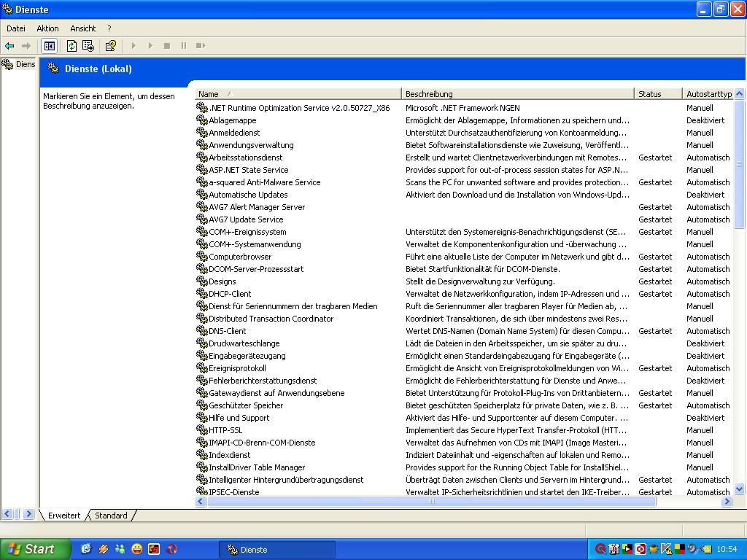This screenshot has width=747, height=560.
Task: Open the Ansicht menu
Action: coord(83,28)
